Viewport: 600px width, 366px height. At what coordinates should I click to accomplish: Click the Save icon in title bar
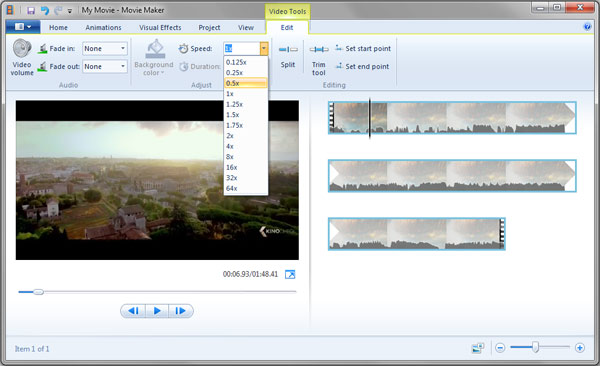click(31, 10)
